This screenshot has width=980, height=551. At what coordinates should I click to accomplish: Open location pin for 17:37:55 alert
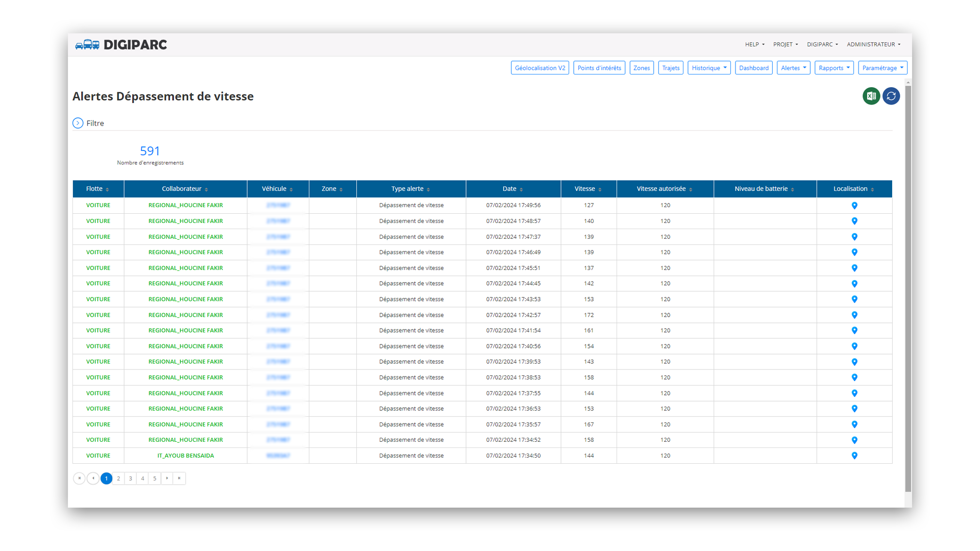click(x=854, y=393)
